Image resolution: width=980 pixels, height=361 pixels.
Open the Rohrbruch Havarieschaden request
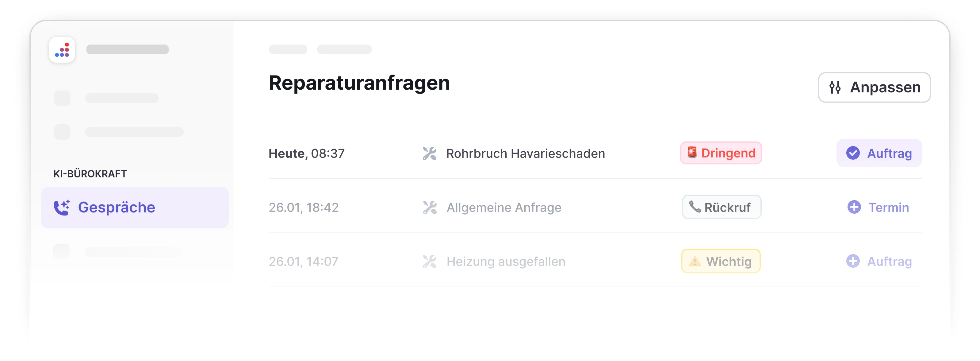point(526,153)
